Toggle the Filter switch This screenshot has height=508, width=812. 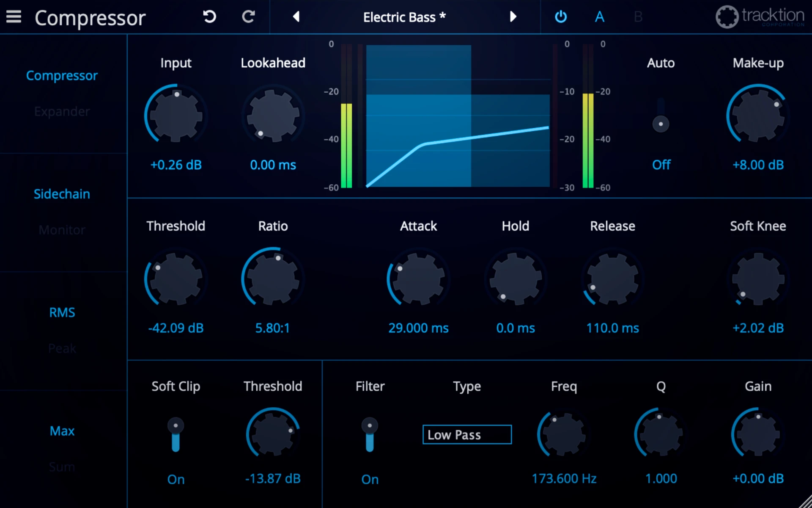370,435
